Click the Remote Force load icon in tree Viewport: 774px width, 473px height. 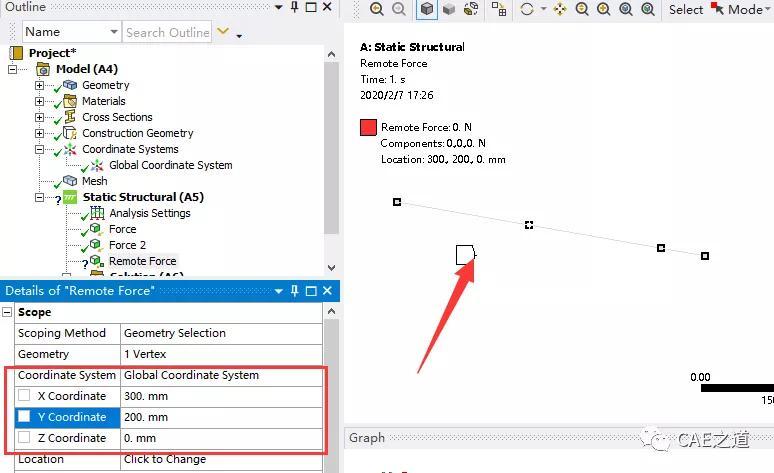pos(97,261)
